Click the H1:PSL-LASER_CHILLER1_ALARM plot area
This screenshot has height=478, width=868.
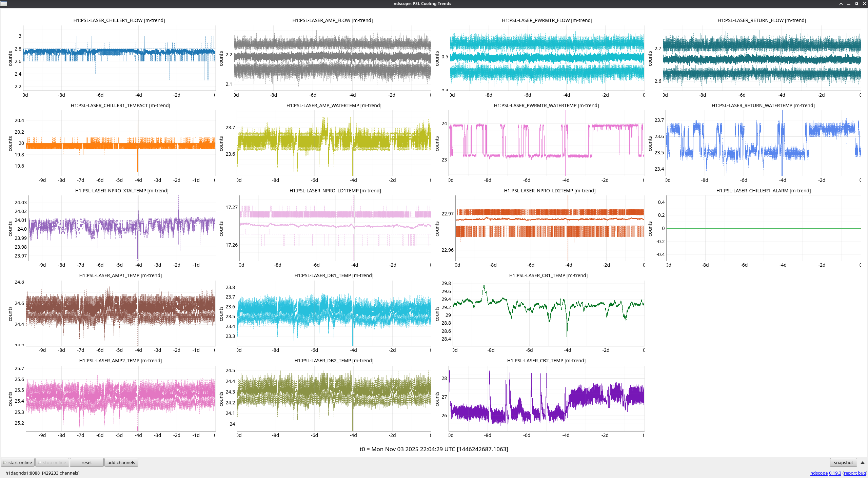click(763, 228)
